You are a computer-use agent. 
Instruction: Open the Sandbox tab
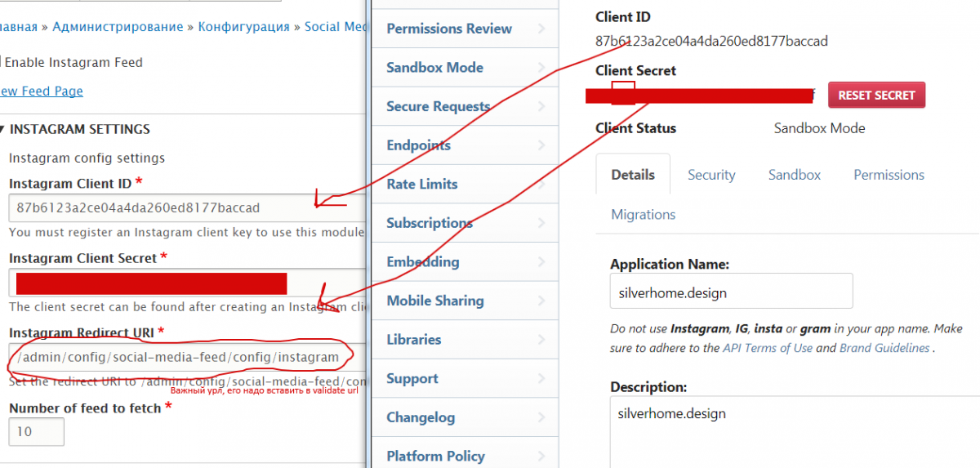click(x=794, y=175)
